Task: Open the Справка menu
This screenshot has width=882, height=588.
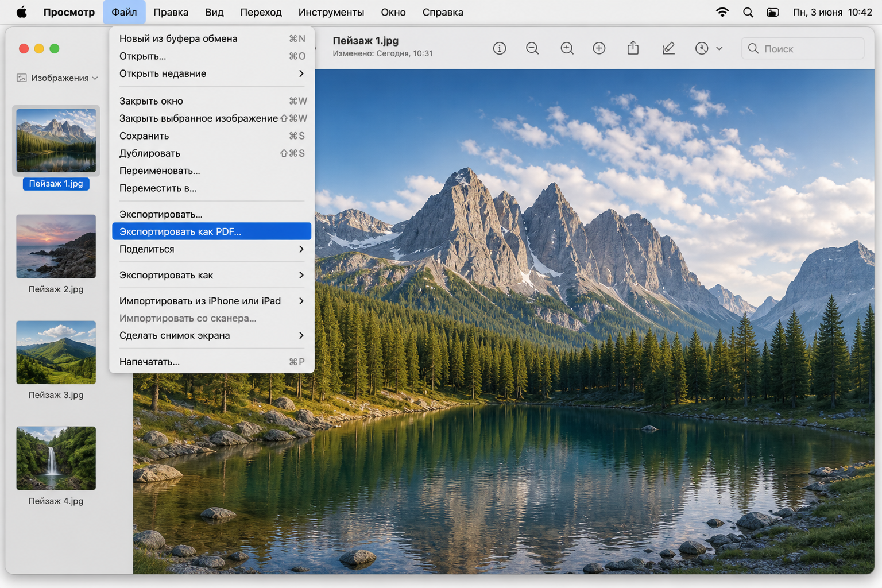Action: 443,12
